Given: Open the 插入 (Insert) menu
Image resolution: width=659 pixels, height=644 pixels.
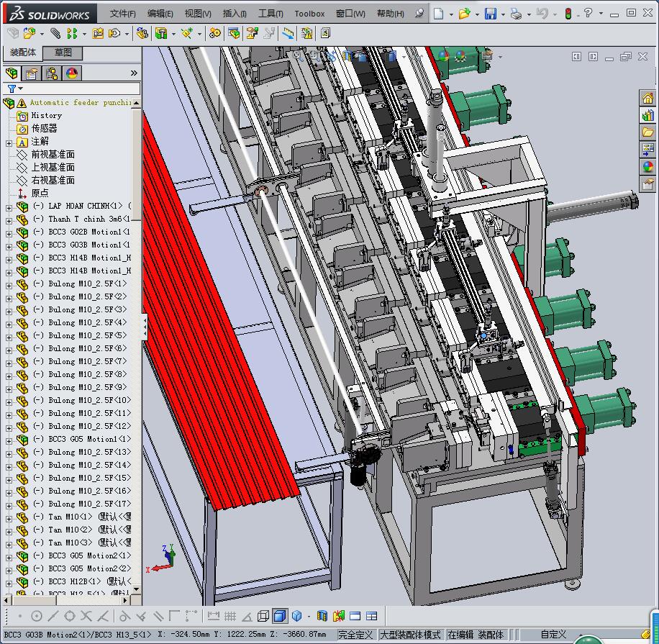Looking at the screenshot, I should coord(235,14).
